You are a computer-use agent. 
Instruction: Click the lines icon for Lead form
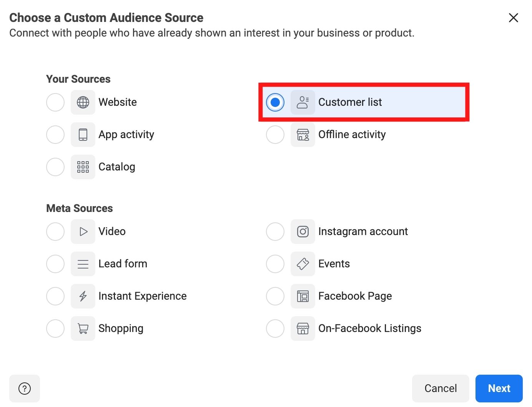83,264
